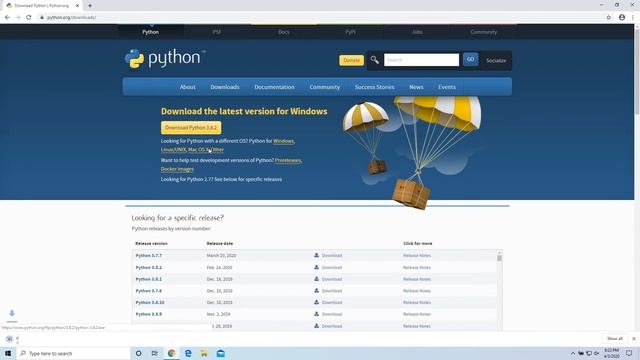The image size is (640, 360).
Task: Switch to the Community top bar tab
Action: click(x=484, y=32)
